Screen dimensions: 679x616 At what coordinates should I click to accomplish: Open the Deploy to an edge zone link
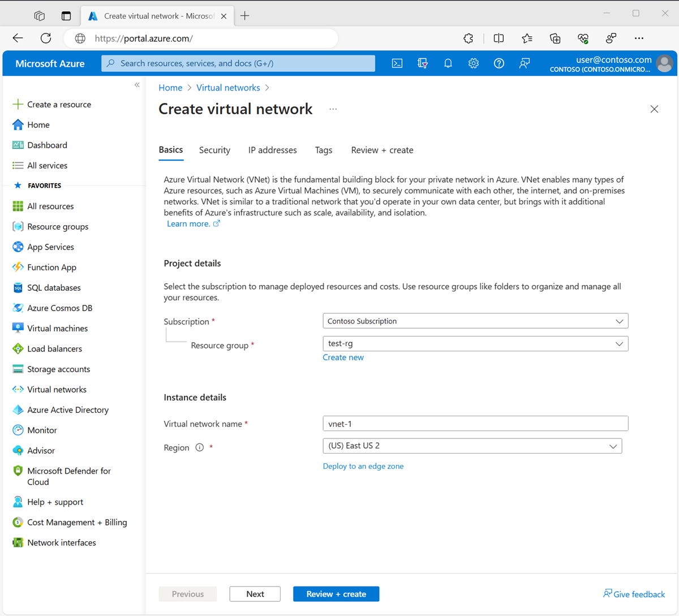363,466
